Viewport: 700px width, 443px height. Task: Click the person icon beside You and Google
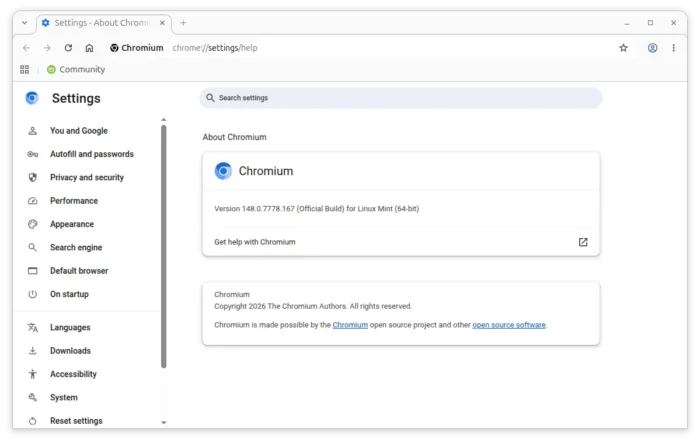point(33,131)
